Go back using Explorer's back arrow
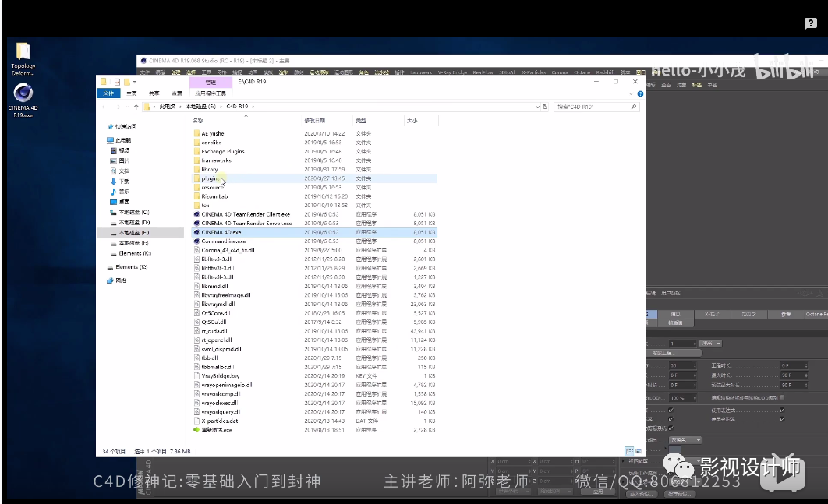Image resolution: width=828 pixels, height=504 pixels. click(104, 107)
